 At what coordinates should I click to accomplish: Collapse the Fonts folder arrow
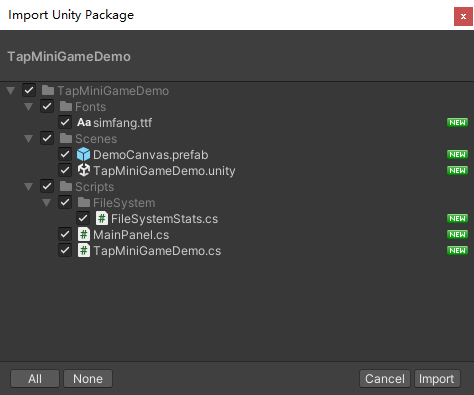29,106
